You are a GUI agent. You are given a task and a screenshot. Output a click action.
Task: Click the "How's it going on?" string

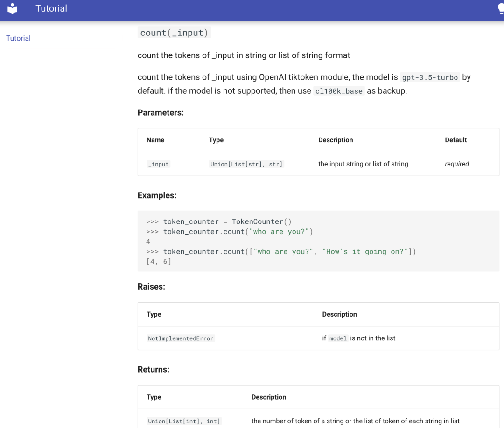tap(365, 251)
